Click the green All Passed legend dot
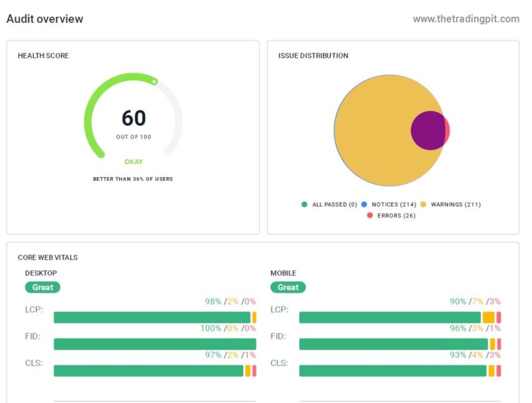Screen dimensions: 532x403 point(304,205)
